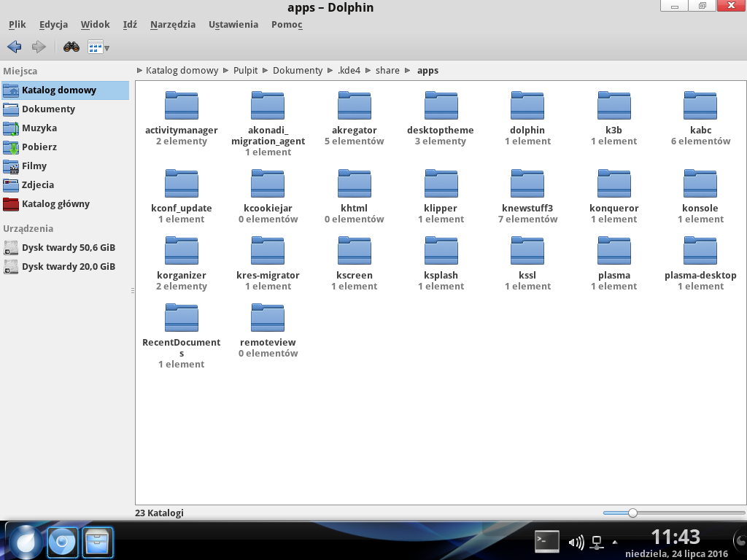
Task: Select the konsole folder icon
Action: coord(700,184)
